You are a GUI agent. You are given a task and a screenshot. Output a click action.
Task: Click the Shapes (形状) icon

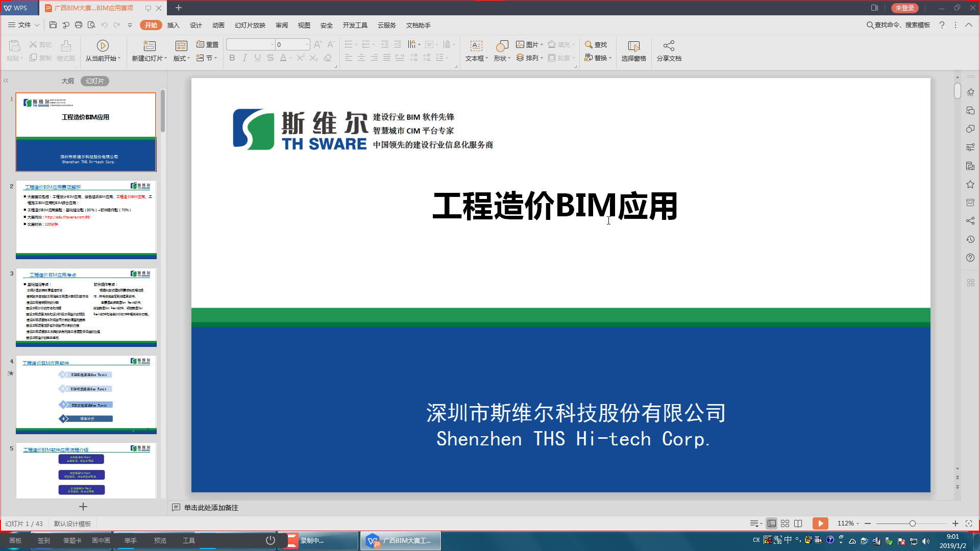[x=502, y=45]
